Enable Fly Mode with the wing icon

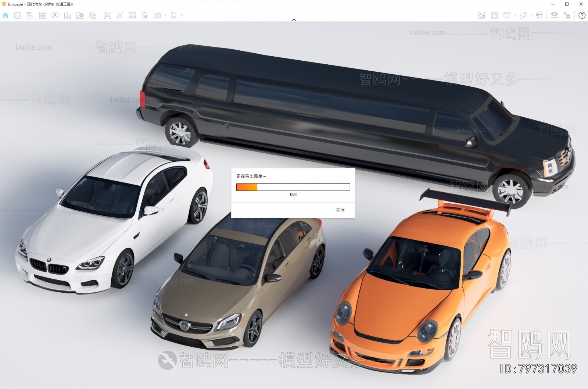point(523,15)
